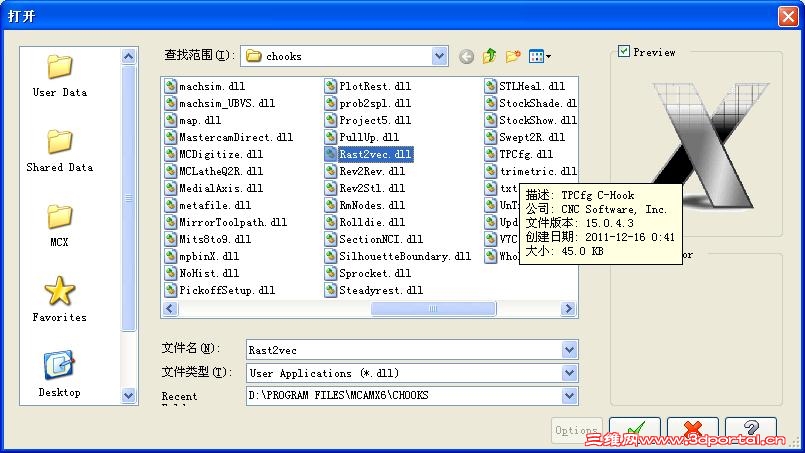The image size is (805, 453).
Task: Open the Desktop shortcut in places bar
Action: point(60,374)
